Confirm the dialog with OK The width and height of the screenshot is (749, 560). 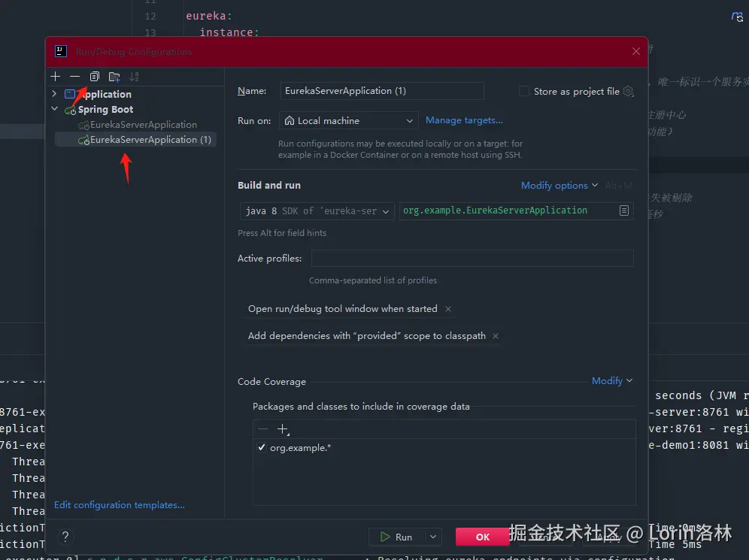483,537
